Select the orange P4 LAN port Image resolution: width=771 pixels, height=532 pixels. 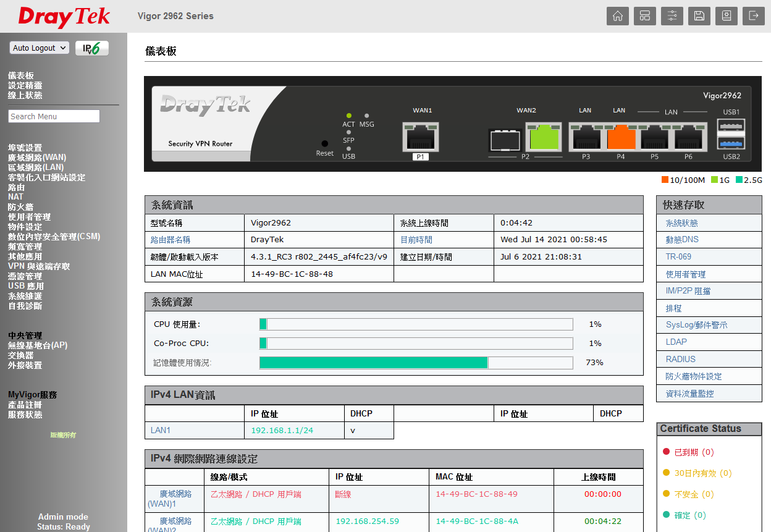620,136
